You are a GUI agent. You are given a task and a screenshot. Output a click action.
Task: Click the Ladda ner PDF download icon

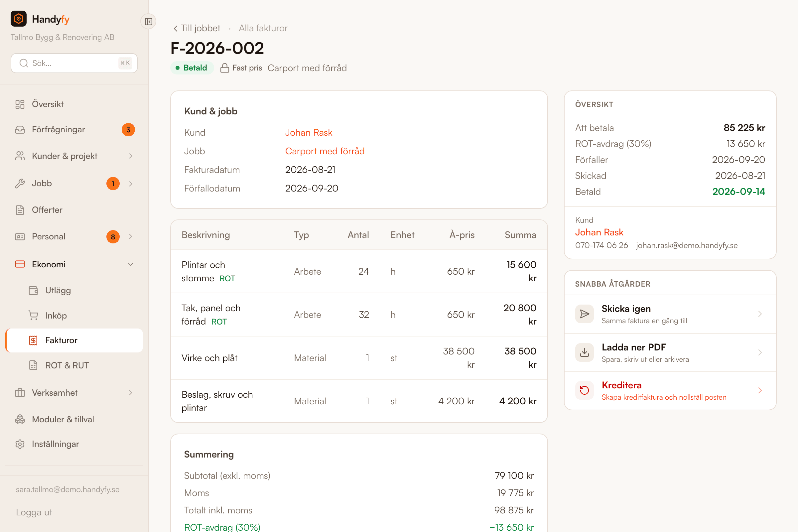tap(584, 352)
